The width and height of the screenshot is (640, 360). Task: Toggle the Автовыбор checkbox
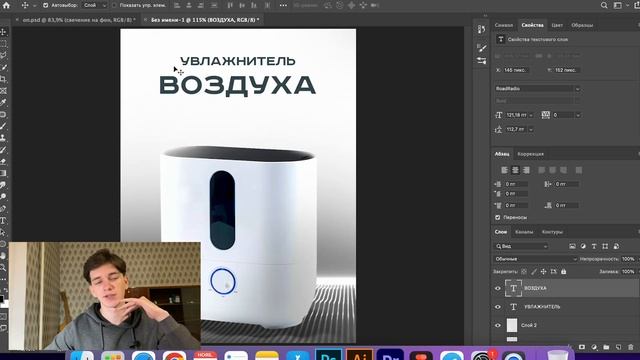click(45, 5)
